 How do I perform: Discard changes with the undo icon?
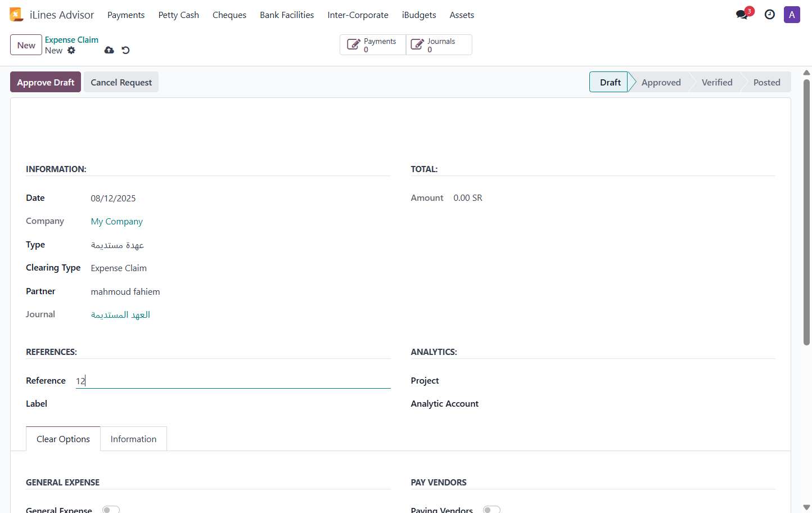click(x=125, y=50)
